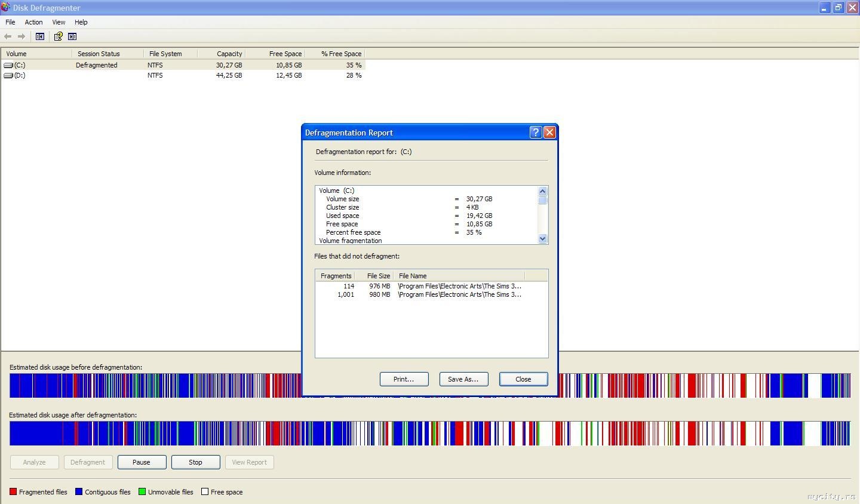Click the "Volume fragmentation" line in the report
This screenshot has width=860, height=504.
coord(351,241)
